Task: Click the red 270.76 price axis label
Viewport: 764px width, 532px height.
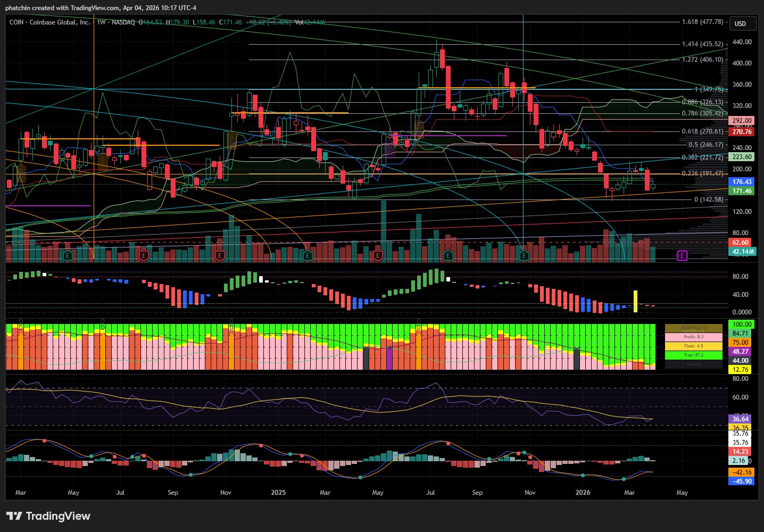Action: (742, 131)
